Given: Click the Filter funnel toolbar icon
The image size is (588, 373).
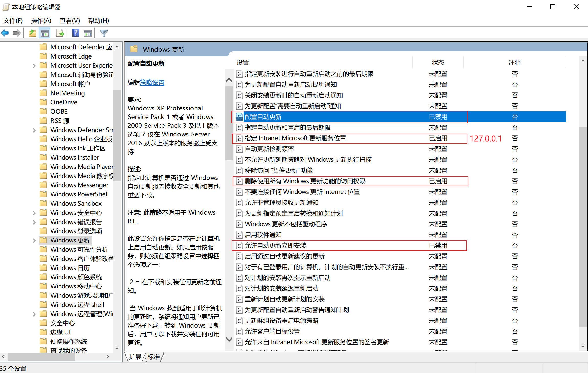Looking at the screenshot, I should pyautogui.click(x=104, y=33).
